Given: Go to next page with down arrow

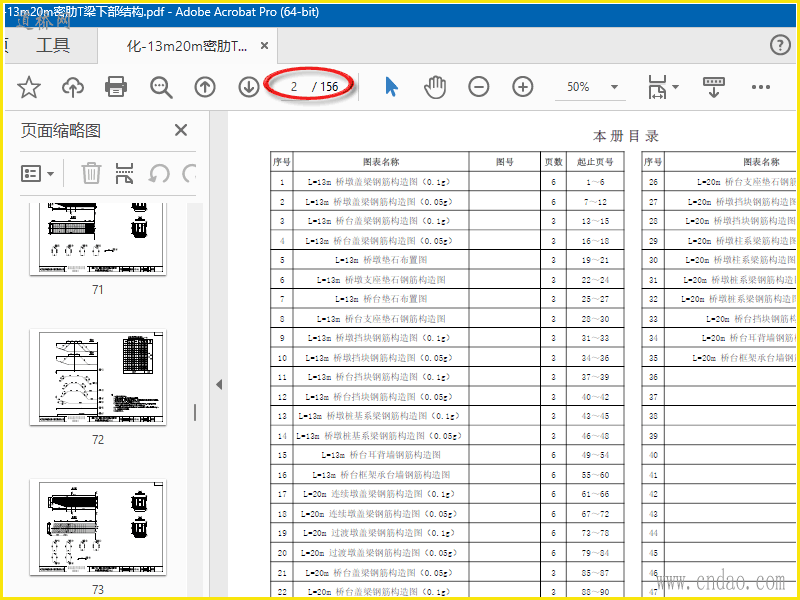Looking at the screenshot, I should [249, 87].
